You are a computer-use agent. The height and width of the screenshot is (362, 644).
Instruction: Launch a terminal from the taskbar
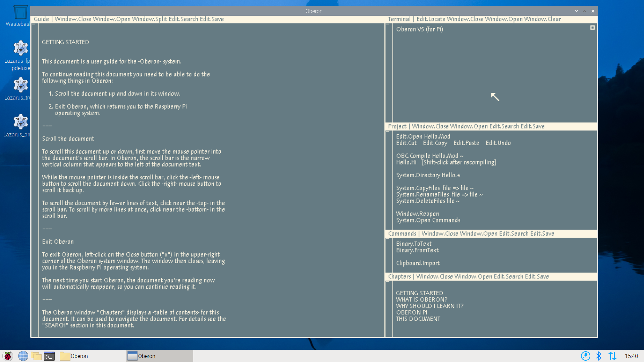(49, 356)
